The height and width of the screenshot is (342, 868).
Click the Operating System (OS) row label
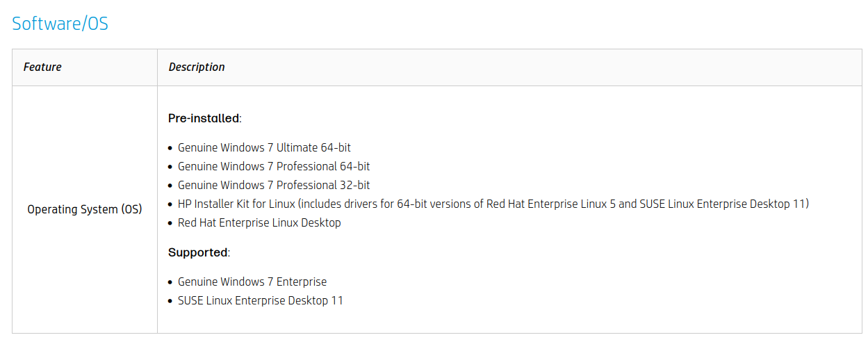[x=85, y=209]
